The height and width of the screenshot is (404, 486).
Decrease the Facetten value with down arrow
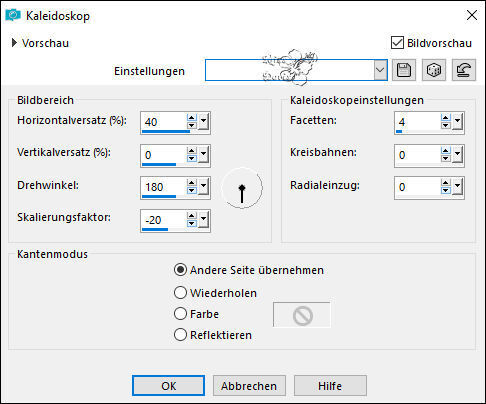(446, 125)
